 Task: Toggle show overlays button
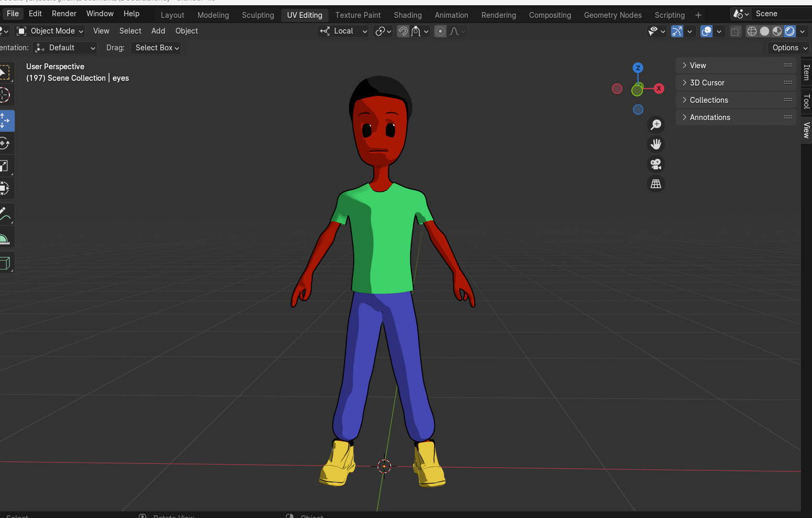[x=707, y=31]
